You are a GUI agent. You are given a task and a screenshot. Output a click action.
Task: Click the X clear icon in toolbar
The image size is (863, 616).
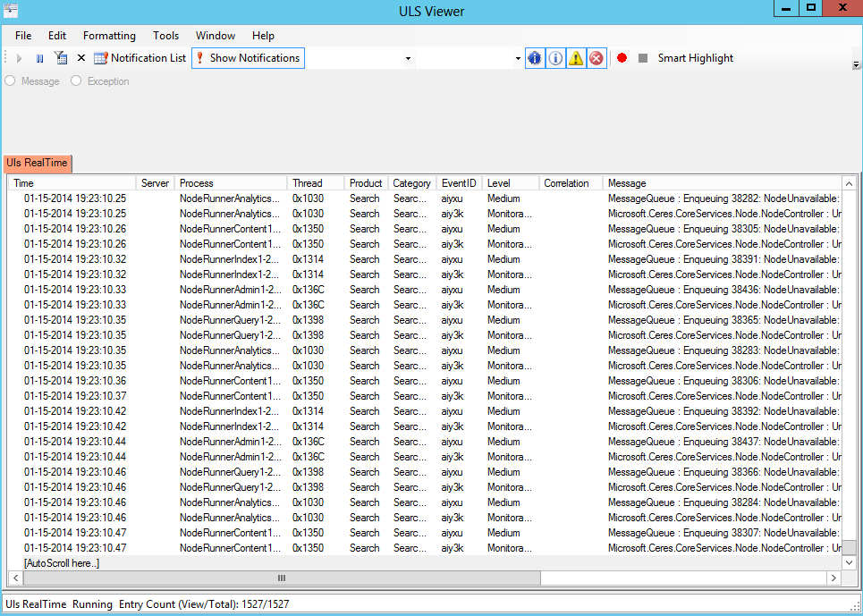(x=80, y=58)
